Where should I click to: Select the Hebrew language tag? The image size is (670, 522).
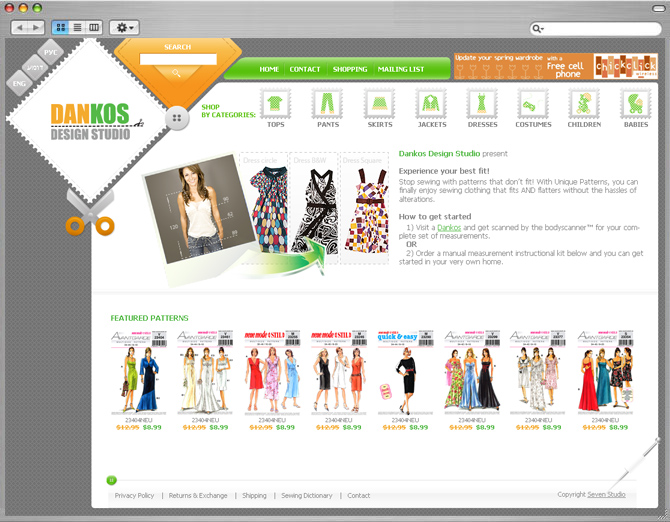point(35,67)
